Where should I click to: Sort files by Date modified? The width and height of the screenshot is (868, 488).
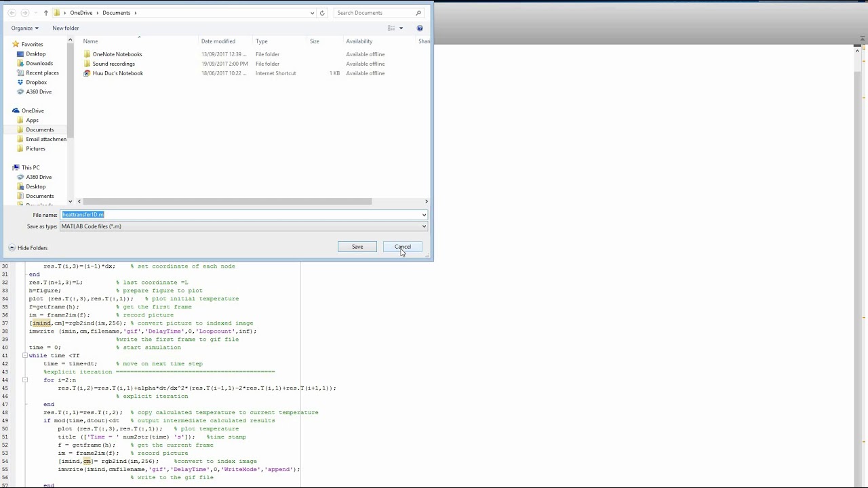(218, 41)
